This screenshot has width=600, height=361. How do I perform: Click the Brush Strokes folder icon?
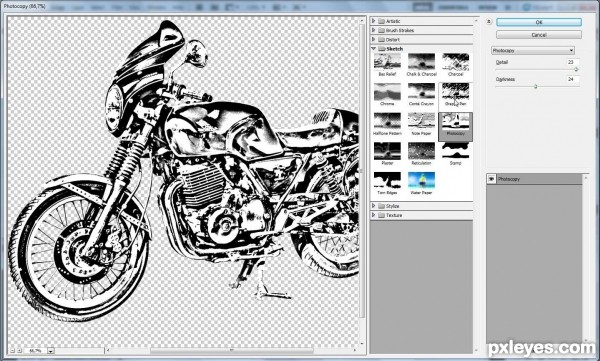[381, 30]
